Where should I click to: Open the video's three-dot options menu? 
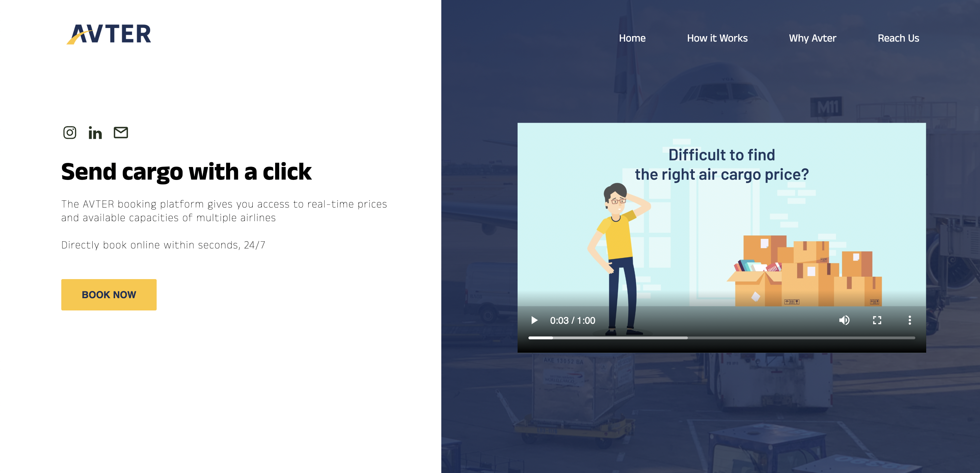coord(910,320)
